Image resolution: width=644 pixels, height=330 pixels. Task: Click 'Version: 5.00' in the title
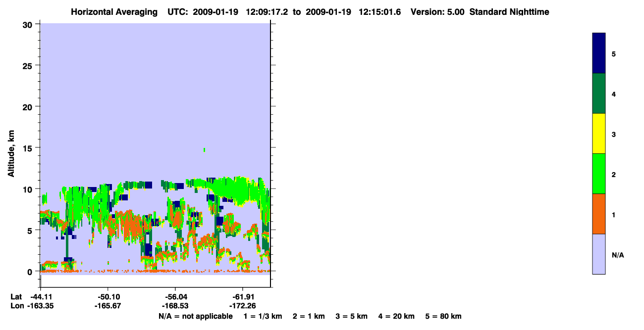[437, 12]
